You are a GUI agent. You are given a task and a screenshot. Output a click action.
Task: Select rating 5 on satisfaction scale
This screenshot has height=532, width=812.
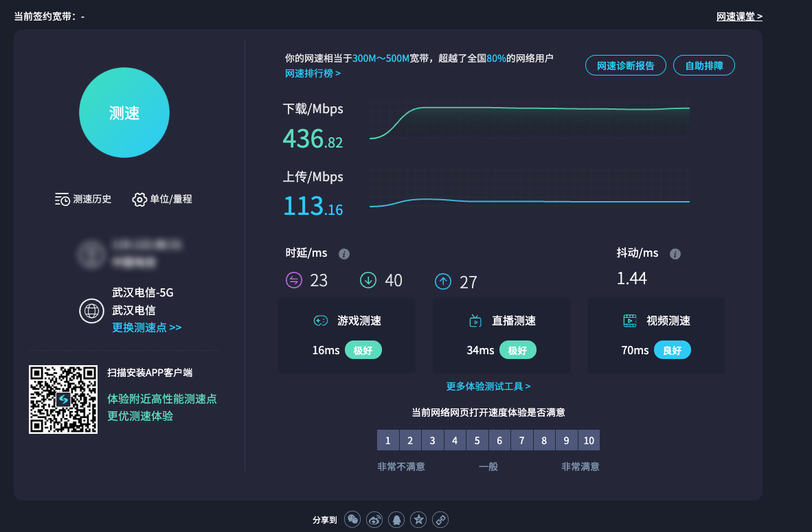[x=477, y=441]
